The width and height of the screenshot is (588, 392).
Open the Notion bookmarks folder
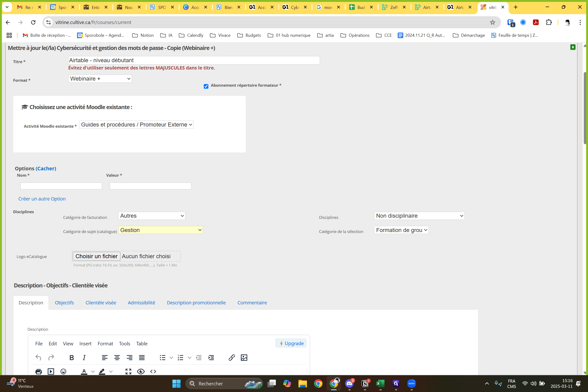click(x=143, y=35)
